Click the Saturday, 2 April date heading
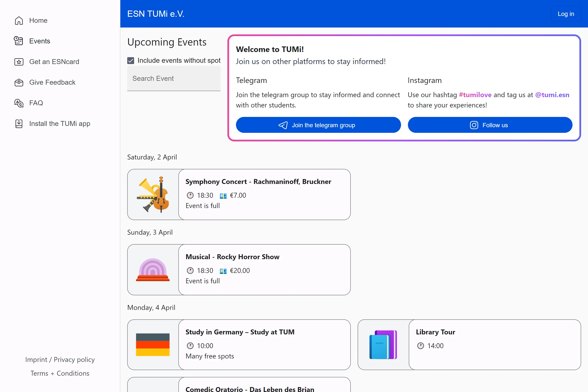The image size is (588, 392). tap(152, 157)
